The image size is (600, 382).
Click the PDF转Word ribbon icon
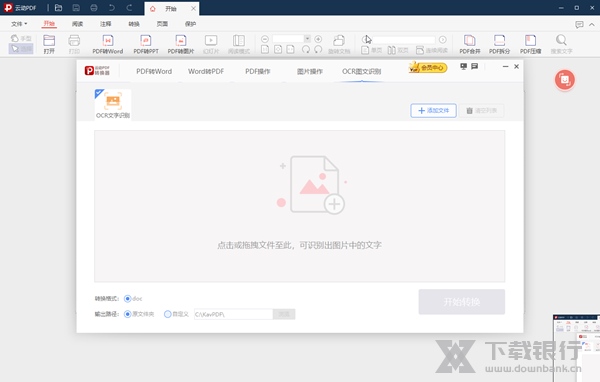[x=108, y=44]
